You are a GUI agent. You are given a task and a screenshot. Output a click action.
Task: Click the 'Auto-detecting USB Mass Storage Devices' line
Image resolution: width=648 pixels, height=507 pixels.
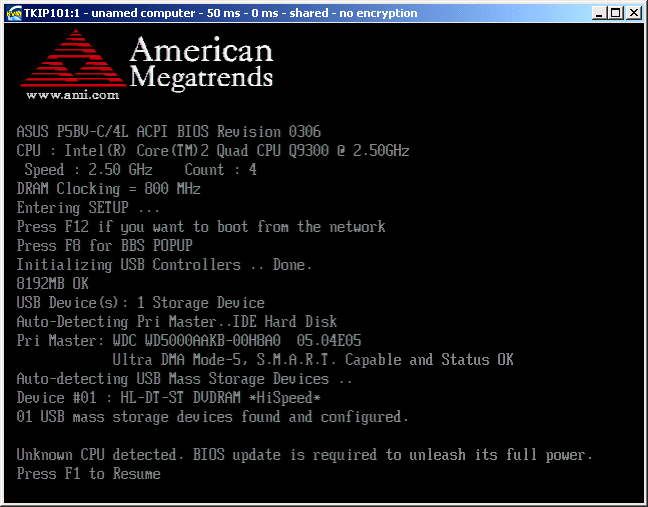185,379
